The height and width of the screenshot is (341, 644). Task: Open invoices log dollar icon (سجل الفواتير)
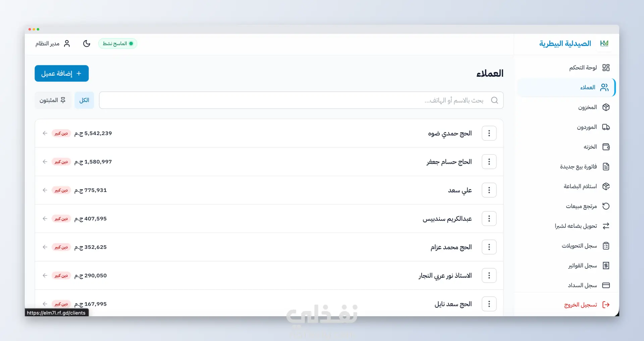pos(606,266)
